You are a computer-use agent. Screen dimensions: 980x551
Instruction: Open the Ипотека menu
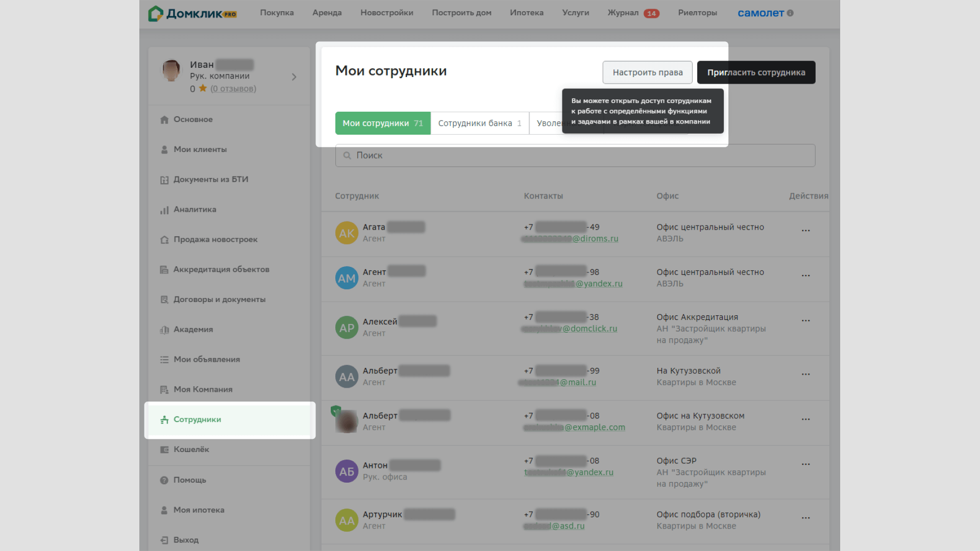coord(526,13)
